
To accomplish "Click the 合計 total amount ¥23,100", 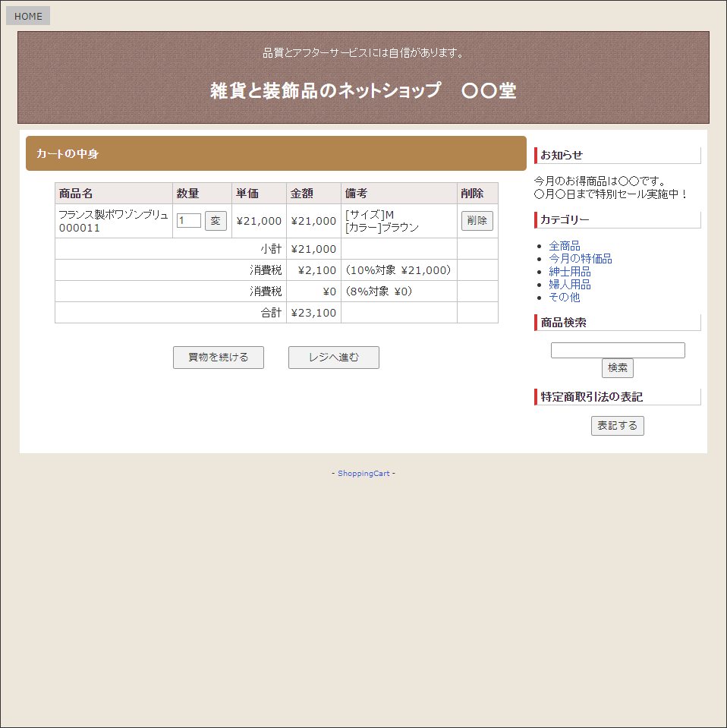I will [313, 313].
